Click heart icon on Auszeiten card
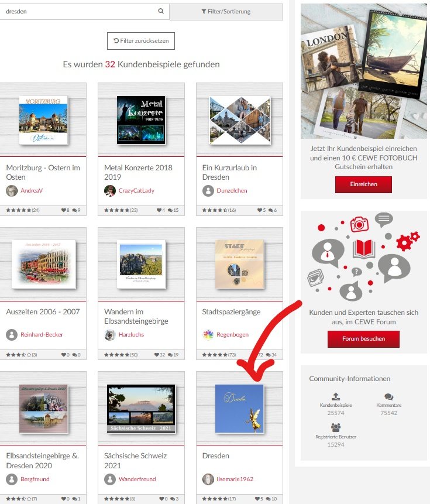The width and height of the screenshot is (430, 504). point(64,355)
